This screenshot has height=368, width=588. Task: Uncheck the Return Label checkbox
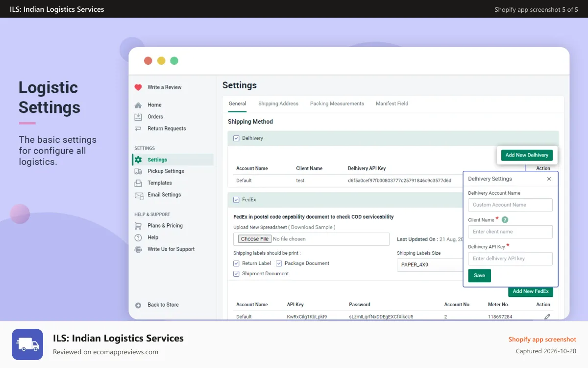pyautogui.click(x=236, y=263)
